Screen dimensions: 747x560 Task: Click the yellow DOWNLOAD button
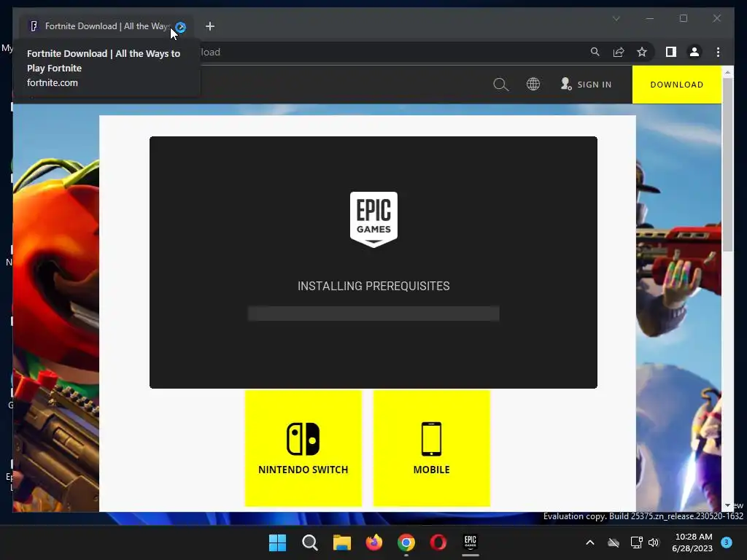(676, 85)
